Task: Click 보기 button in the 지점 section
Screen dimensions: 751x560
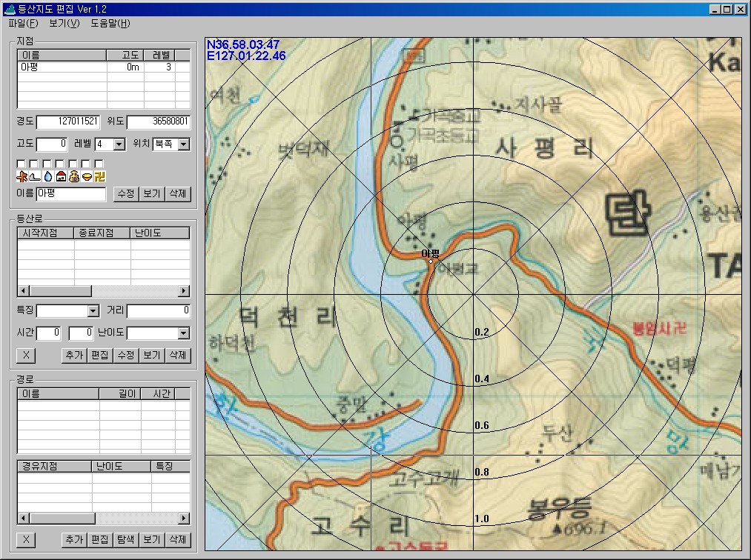Action: [x=152, y=194]
